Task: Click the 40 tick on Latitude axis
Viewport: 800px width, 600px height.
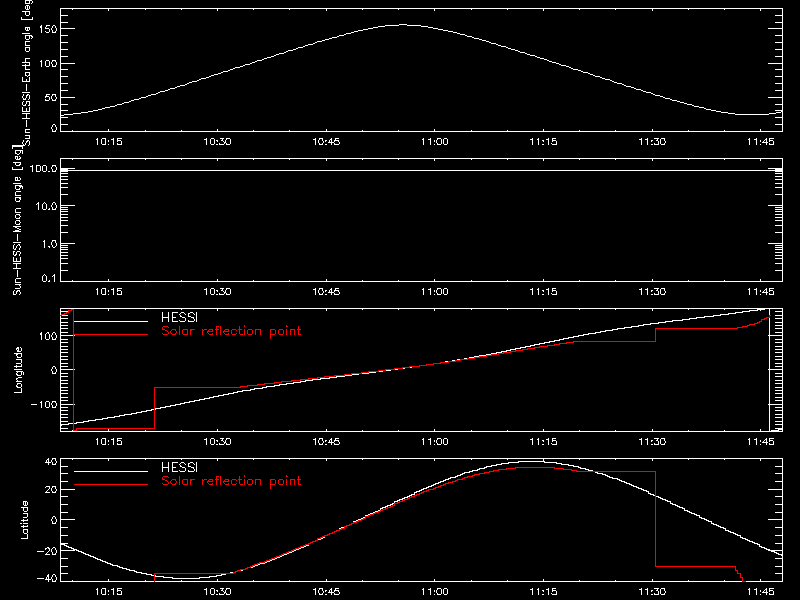Action: [x=51, y=462]
